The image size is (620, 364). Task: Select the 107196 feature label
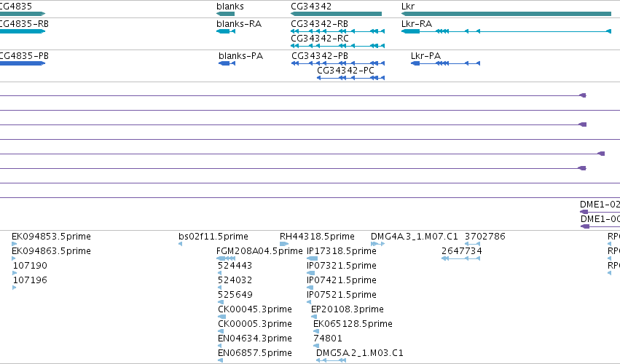coord(30,280)
